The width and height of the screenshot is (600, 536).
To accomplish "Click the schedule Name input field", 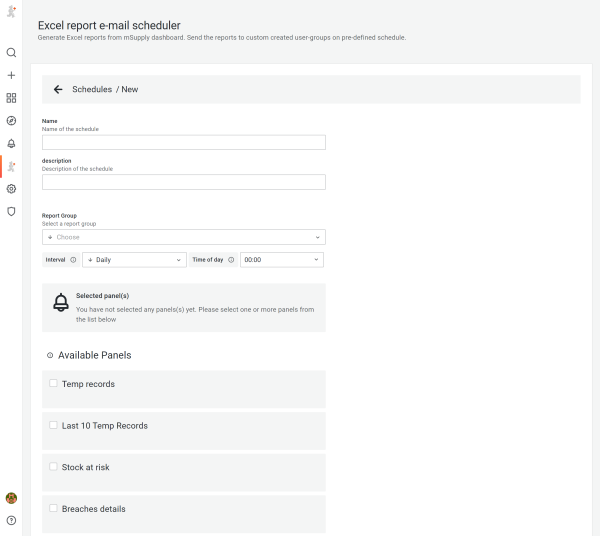I will [x=184, y=142].
